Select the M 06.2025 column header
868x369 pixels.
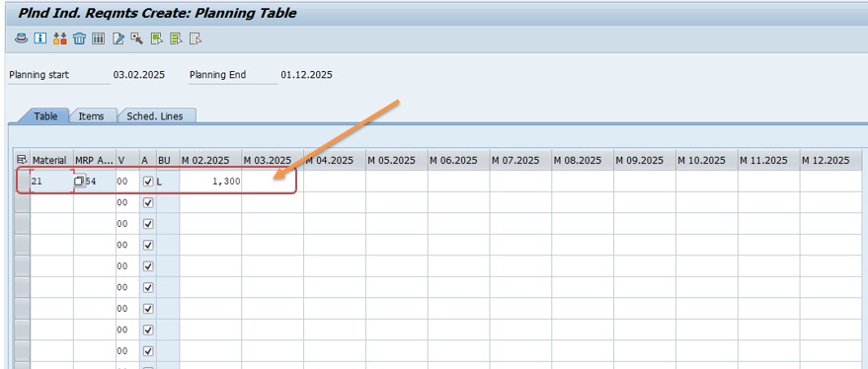[458, 160]
